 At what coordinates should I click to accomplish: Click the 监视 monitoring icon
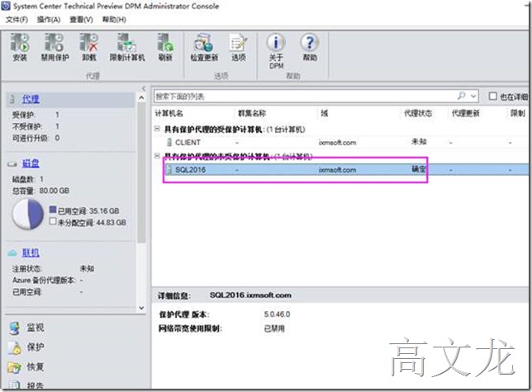click(14, 328)
